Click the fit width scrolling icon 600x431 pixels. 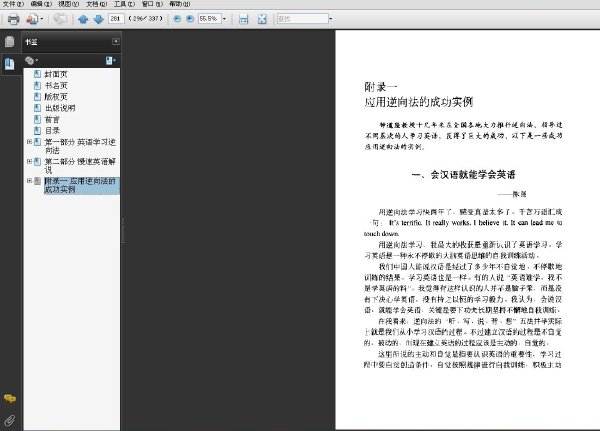click(243, 19)
